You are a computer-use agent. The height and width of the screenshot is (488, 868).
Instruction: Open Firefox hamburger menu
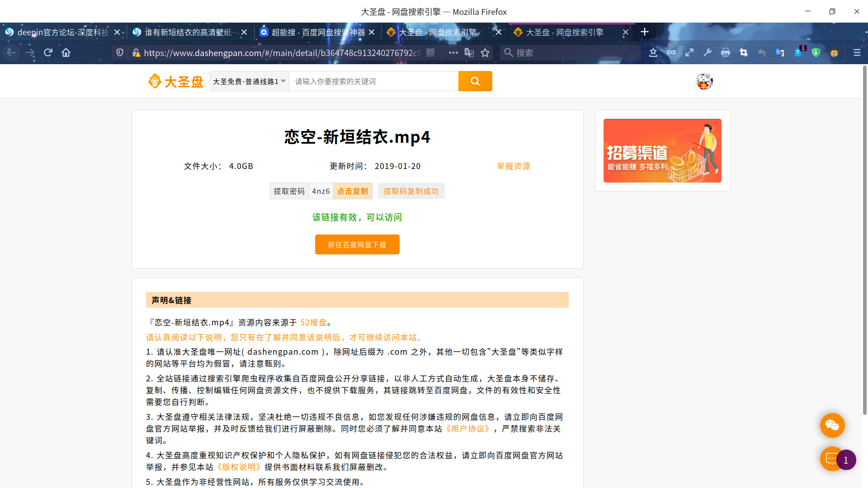point(857,53)
